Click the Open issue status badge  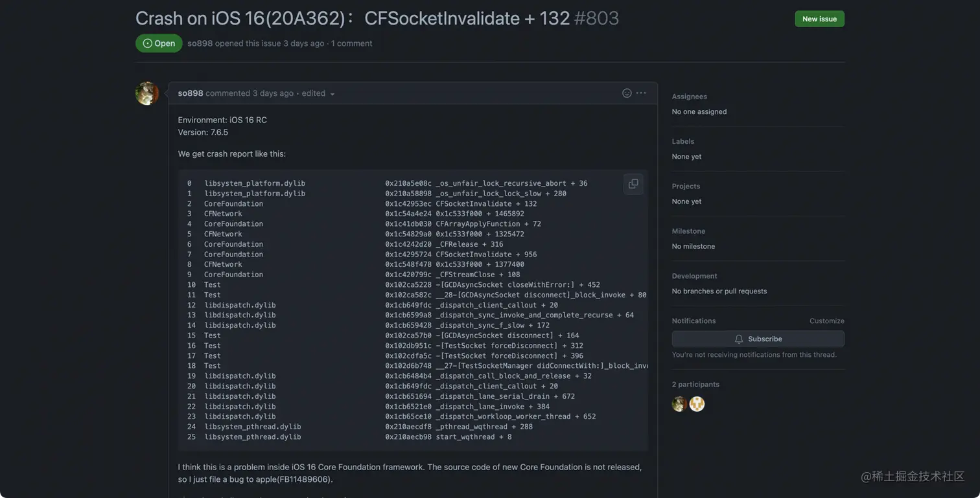coord(159,43)
